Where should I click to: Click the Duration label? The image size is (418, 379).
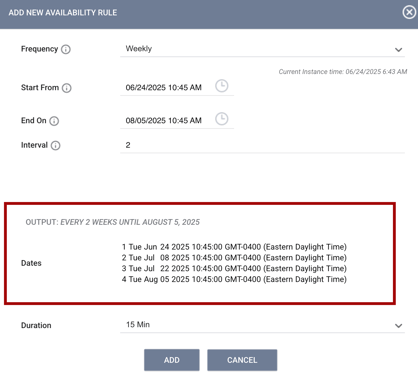[x=36, y=325]
